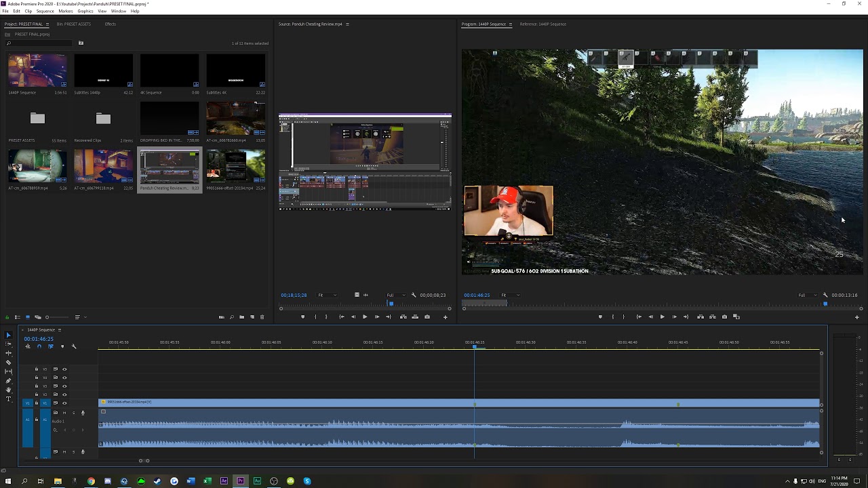868x488 pixels.
Task: Open Source monitor playback resolution Full dropdown
Action: [x=395, y=295]
